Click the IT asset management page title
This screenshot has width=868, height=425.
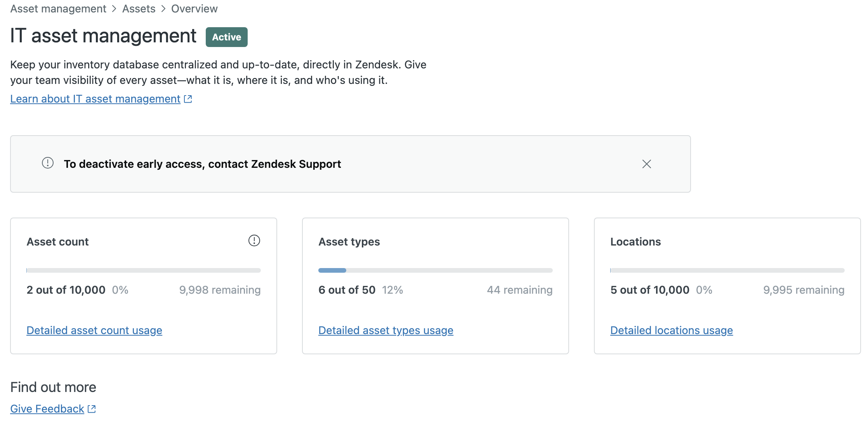[103, 36]
